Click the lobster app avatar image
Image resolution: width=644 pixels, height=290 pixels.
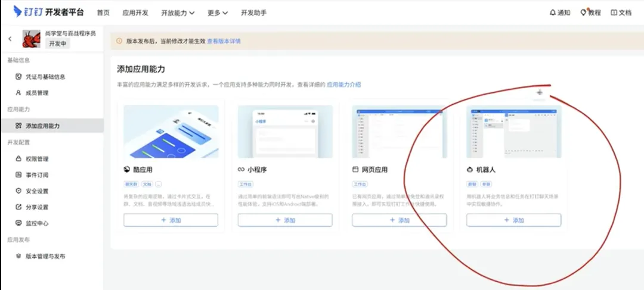[31, 39]
